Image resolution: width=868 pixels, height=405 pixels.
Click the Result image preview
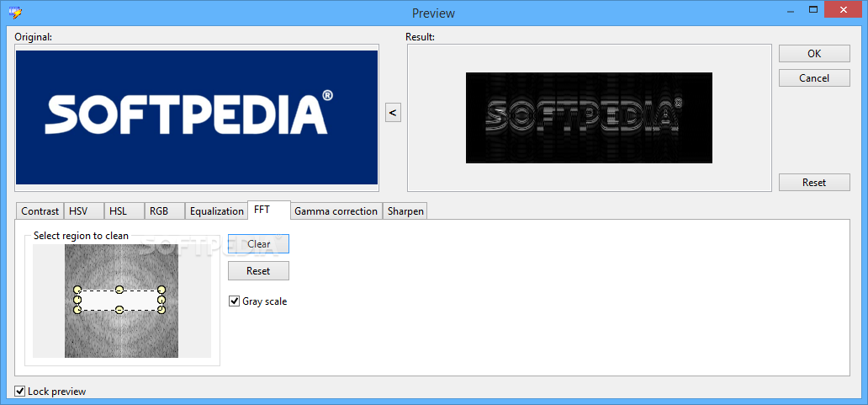pos(589,117)
